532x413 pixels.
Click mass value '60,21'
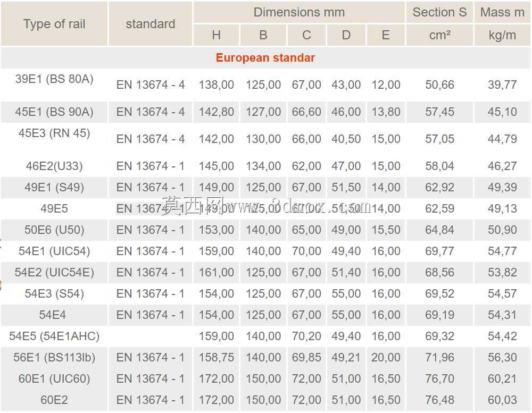point(502,378)
